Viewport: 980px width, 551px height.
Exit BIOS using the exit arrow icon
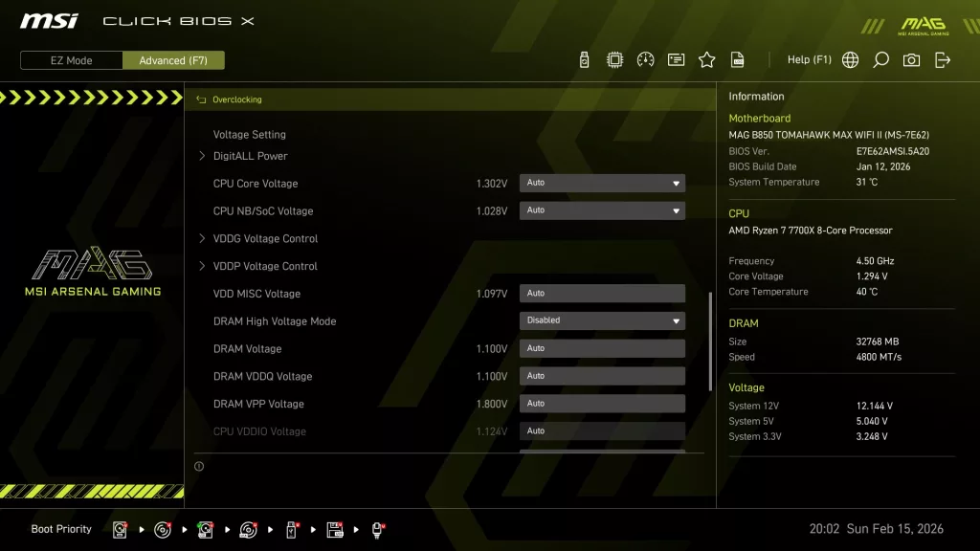pyautogui.click(x=943, y=59)
